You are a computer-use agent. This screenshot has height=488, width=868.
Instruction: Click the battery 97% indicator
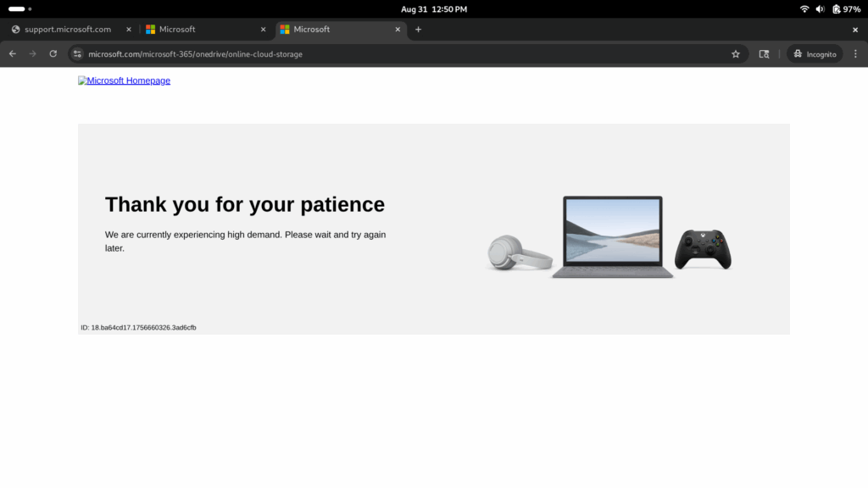click(x=847, y=8)
